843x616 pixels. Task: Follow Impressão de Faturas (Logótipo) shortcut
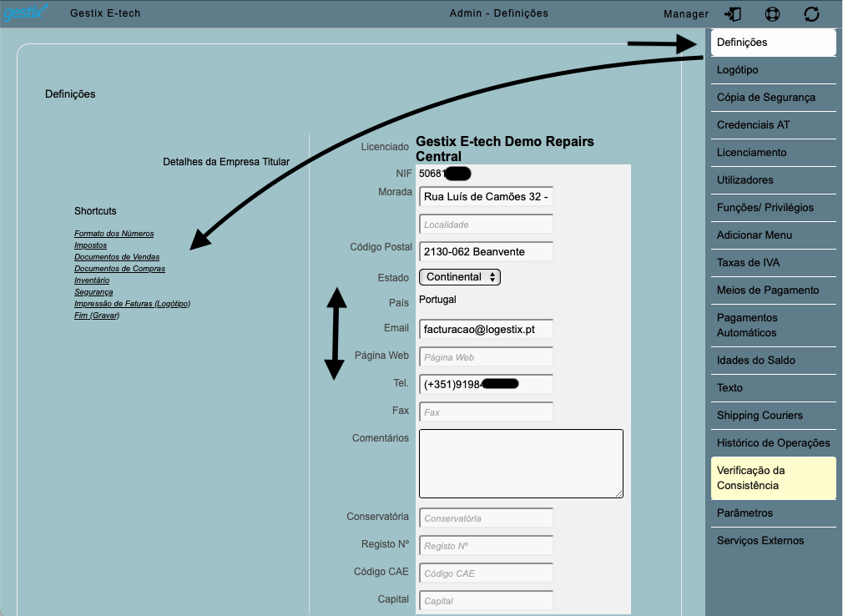tap(132, 304)
